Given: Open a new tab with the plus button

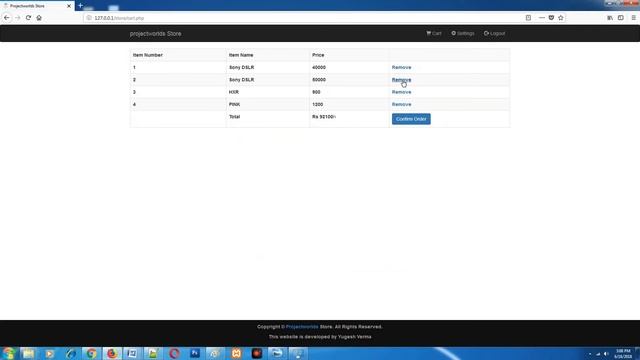Looking at the screenshot, I should [80, 6].
